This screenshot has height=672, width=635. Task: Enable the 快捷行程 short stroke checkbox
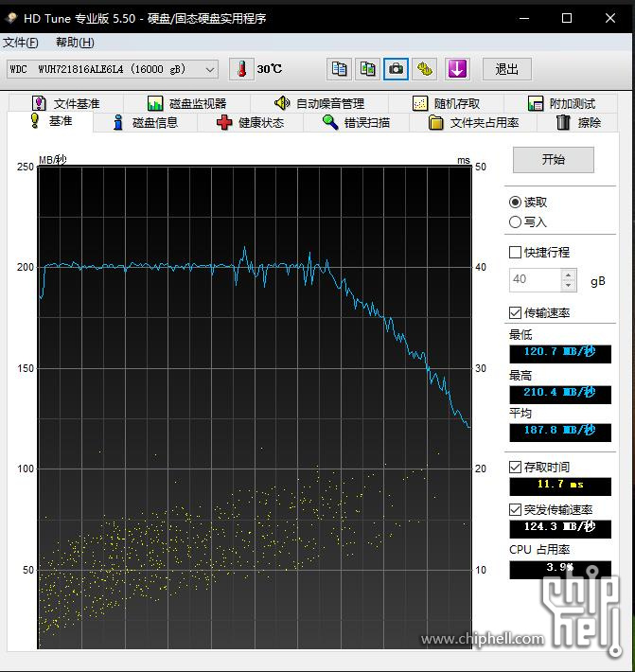515,252
